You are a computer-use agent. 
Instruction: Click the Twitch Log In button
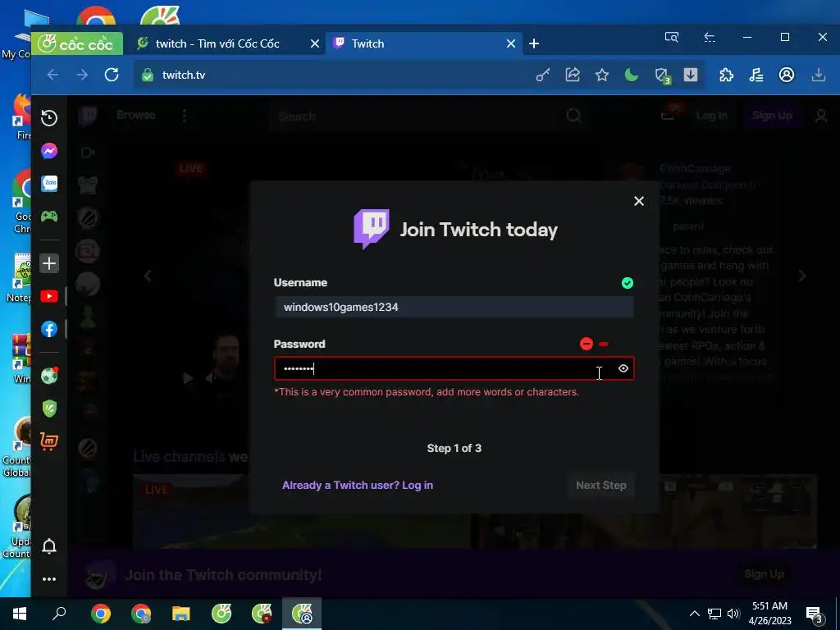click(x=711, y=116)
